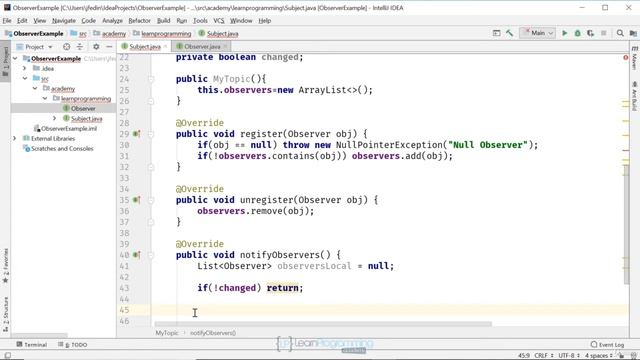
Task: Open the Terminal tool window
Action: click(32, 344)
